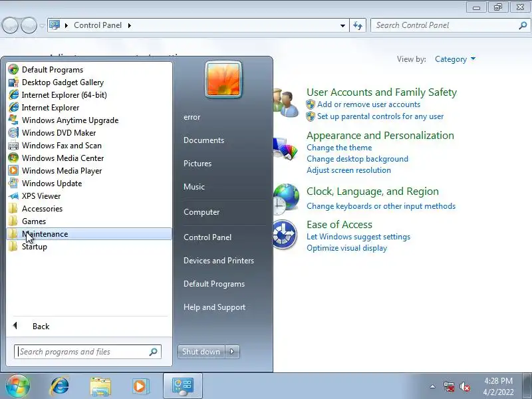Click the Clock, Language, and Region globe icon
Image resolution: width=532 pixels, height=399 pixels.
(286, 199)
